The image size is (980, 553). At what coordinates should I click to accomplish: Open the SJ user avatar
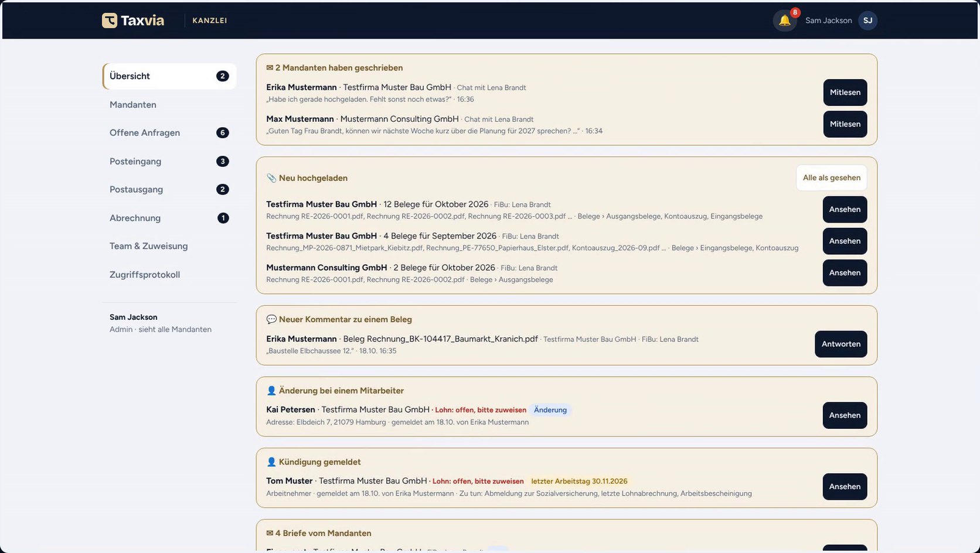pyautogui.click(x=867, y=21)
